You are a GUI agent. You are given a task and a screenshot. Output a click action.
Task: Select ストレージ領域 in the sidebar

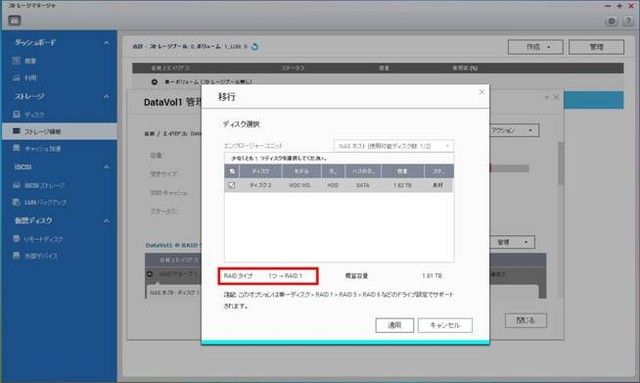[59, 131]
